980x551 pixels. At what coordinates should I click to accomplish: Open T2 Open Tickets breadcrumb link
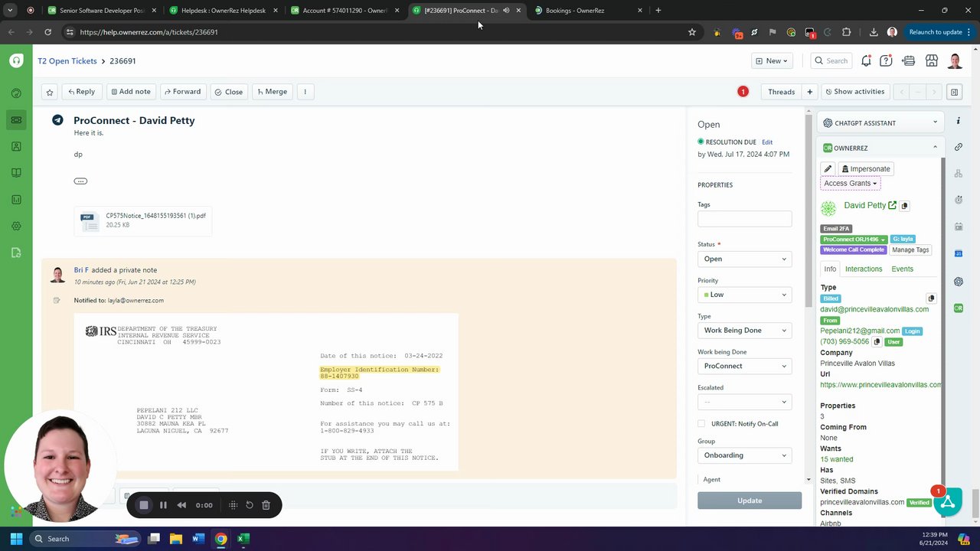coord(67,60)
